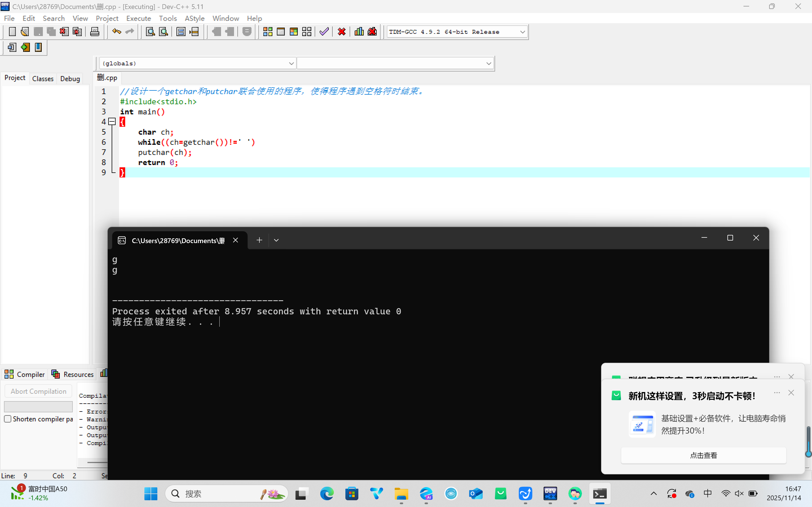Click the Find magnifier toolbar icon
The height and width of the screenshot is (507, 812).
150,32
